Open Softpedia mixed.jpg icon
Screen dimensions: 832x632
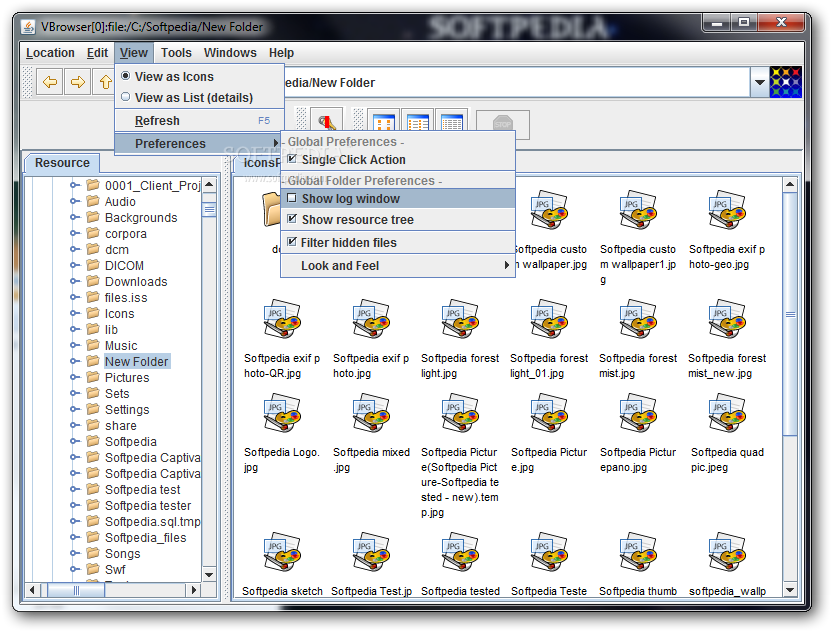[x=371, y=414]
